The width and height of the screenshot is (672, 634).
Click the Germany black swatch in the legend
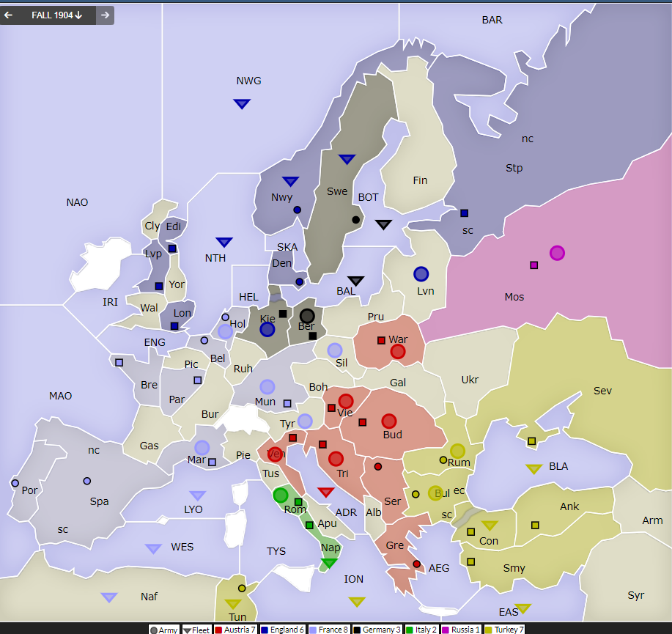[x=357, y=630]
